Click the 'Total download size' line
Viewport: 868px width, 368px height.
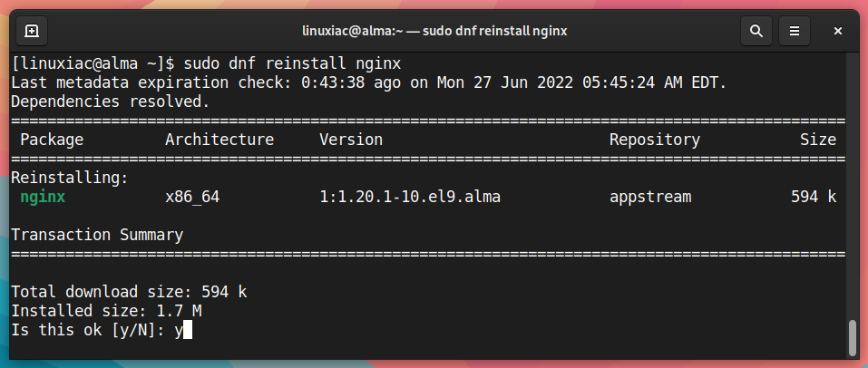[129, 292]
